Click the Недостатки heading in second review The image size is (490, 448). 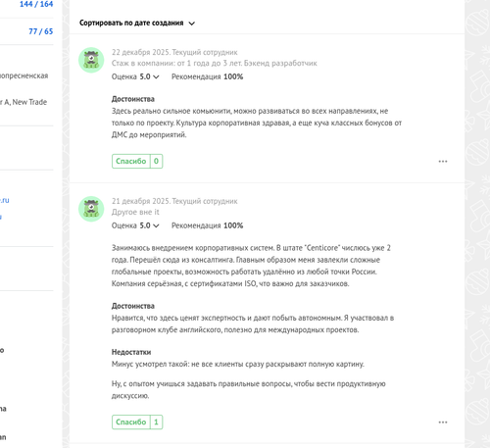(x=131, y=352)
